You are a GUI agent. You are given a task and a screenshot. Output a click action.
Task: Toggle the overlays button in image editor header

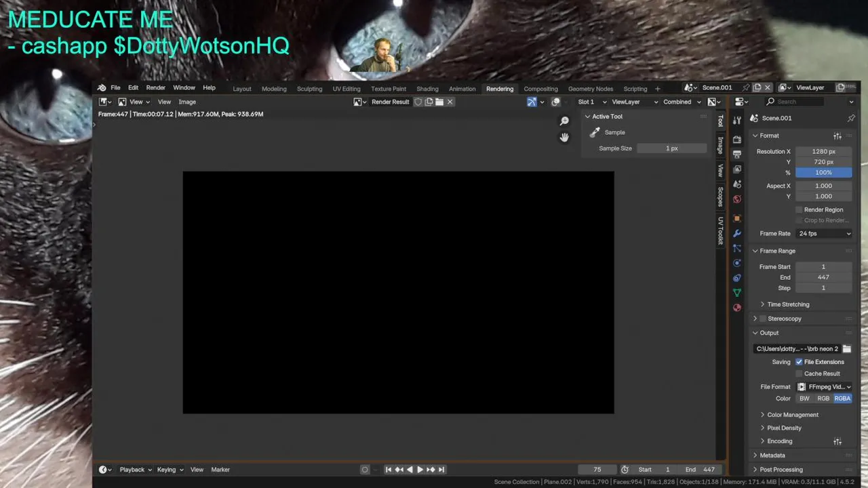coord(555,102)
